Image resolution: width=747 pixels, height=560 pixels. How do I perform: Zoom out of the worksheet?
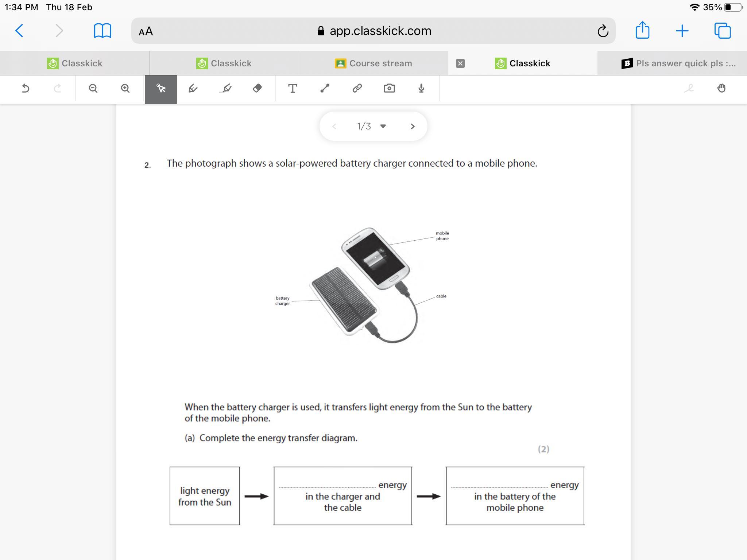click(x=93, y=89)
